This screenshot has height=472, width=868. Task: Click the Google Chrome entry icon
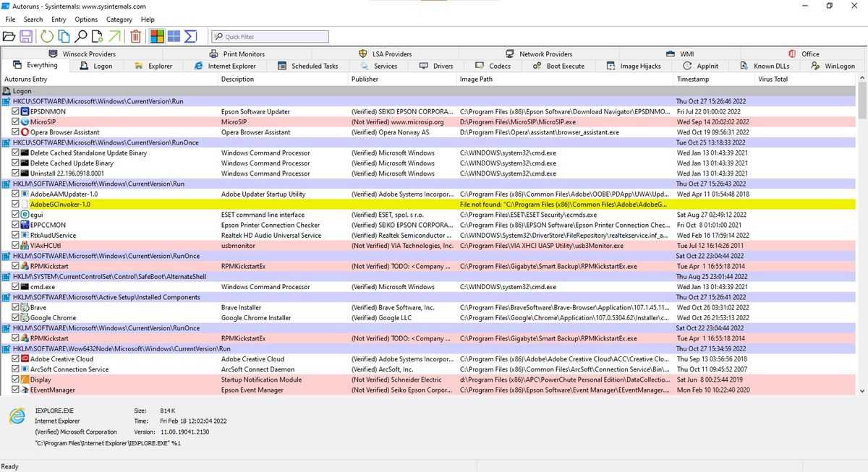tap(25, 317)
